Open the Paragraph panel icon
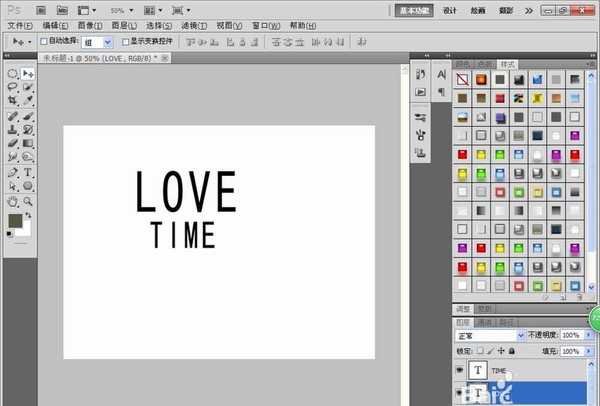The image size is (600, 406). (421, 91)
